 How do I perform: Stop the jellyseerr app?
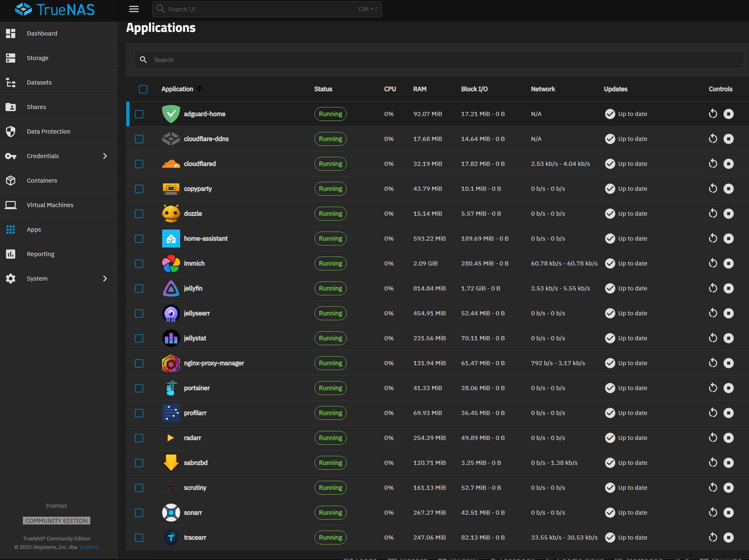click(x=729, y=313)
